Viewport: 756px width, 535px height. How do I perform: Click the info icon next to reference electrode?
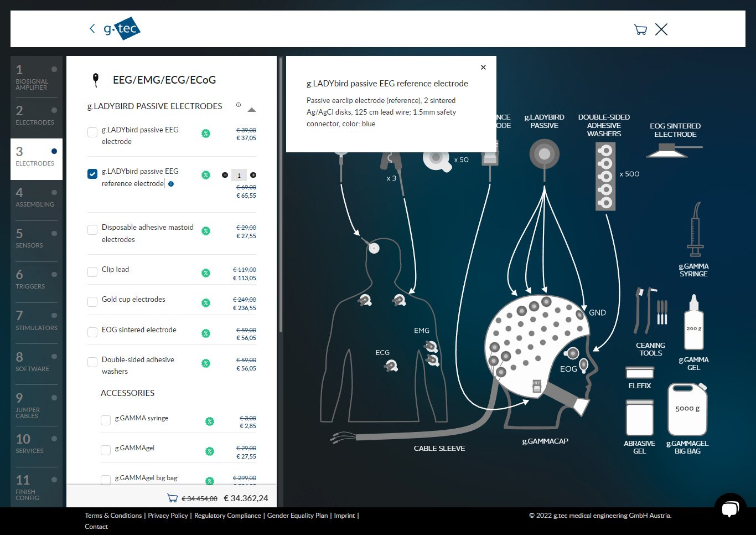171,184
